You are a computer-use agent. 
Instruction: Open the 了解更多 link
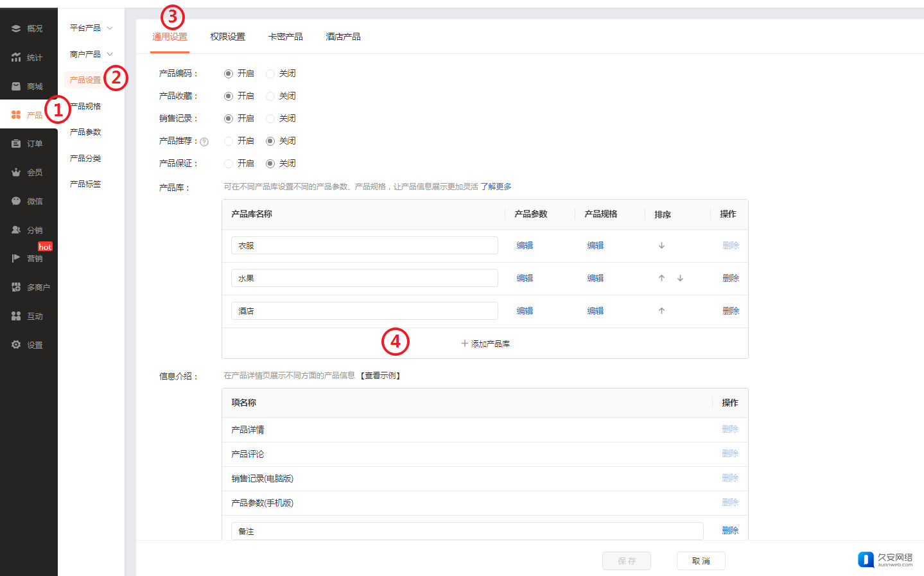[496, 187]
